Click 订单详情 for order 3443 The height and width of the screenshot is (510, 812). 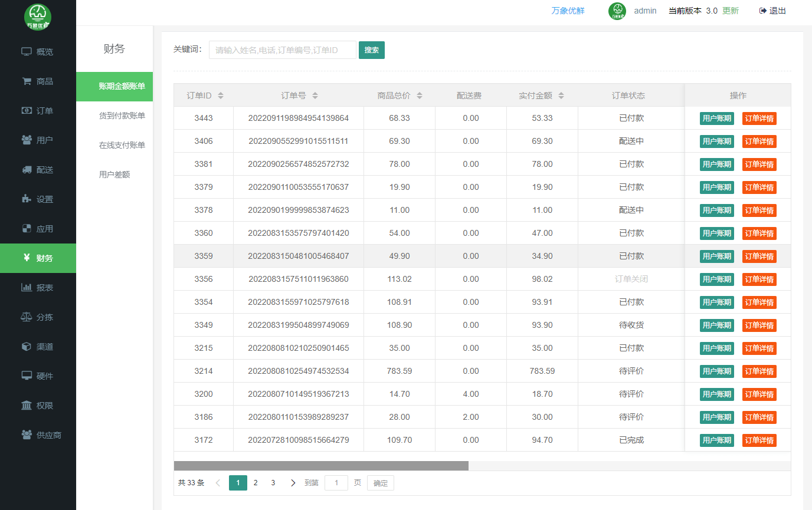click(x=759, y=119)
